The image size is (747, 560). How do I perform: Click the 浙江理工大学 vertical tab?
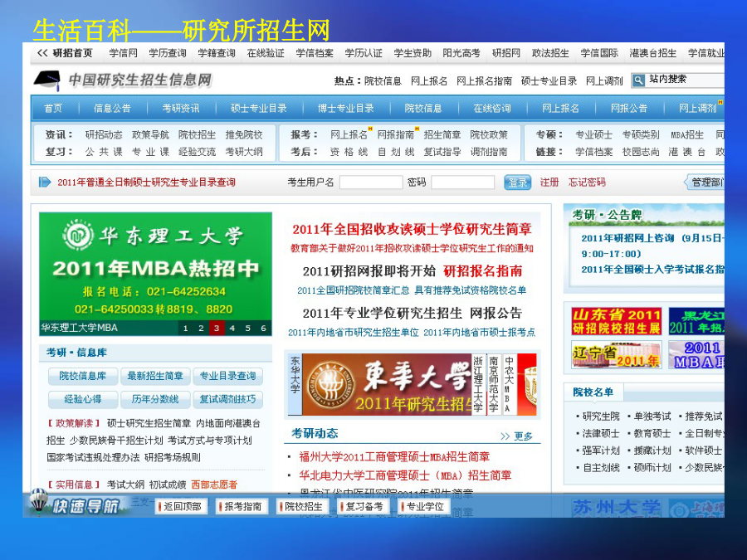[x=479, y=384]
